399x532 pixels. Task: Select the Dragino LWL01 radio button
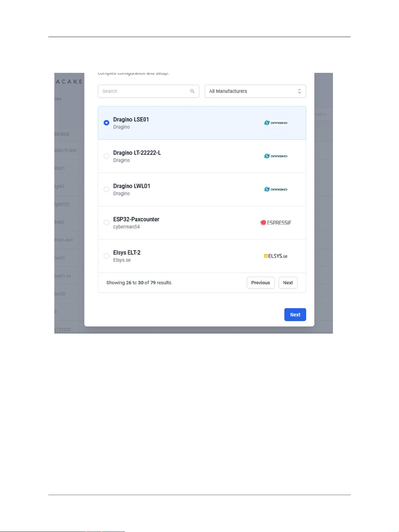pos(106,189)
